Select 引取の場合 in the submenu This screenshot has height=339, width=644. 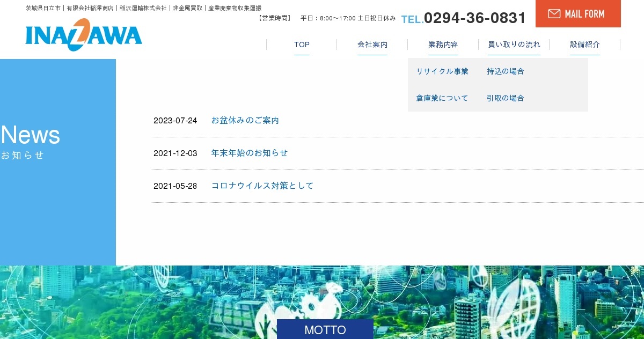tap(506, 98)
